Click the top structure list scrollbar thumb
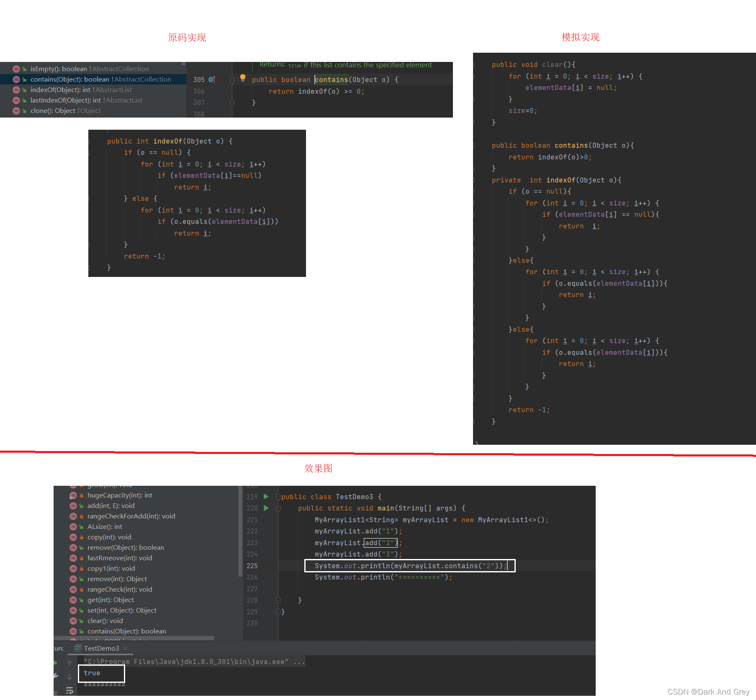Viewport: 756px width, 700px height. [x=183, y=64]
